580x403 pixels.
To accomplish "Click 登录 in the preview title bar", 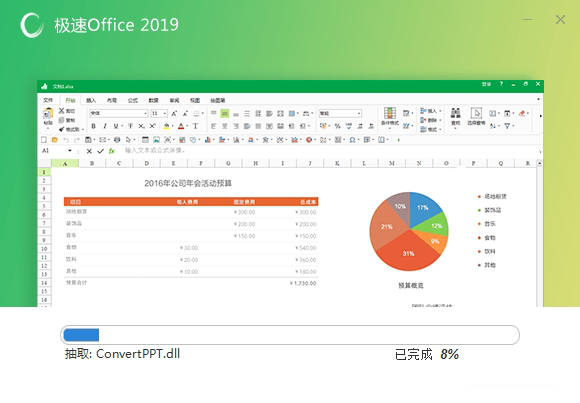I will click(486, 84).
